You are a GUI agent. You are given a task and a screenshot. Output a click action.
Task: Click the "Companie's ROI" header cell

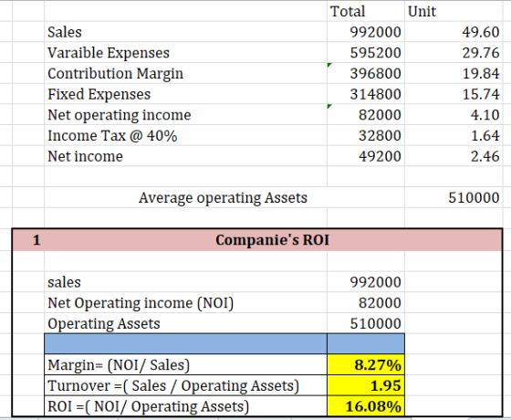(x=273, y=240)
